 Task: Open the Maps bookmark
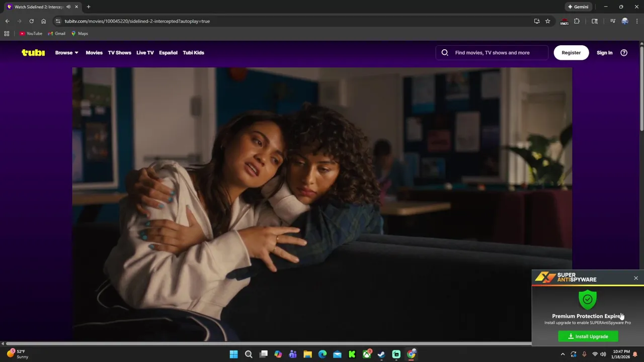click(79, 33)
